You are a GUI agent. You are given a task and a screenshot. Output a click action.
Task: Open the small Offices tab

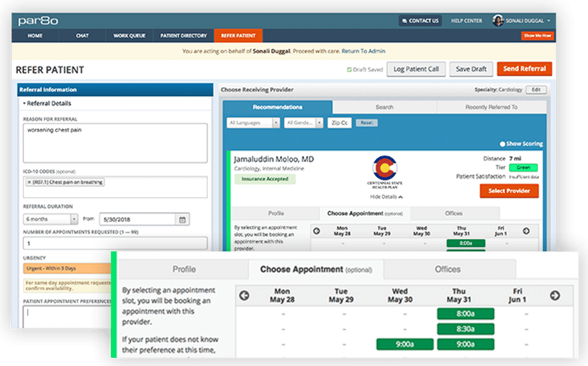tap(454, 213)
